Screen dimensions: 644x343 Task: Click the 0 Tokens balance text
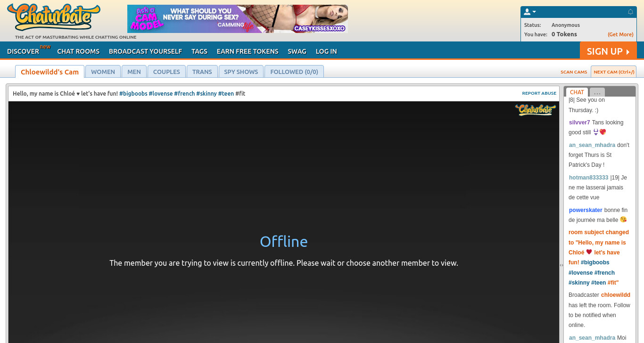564,34
